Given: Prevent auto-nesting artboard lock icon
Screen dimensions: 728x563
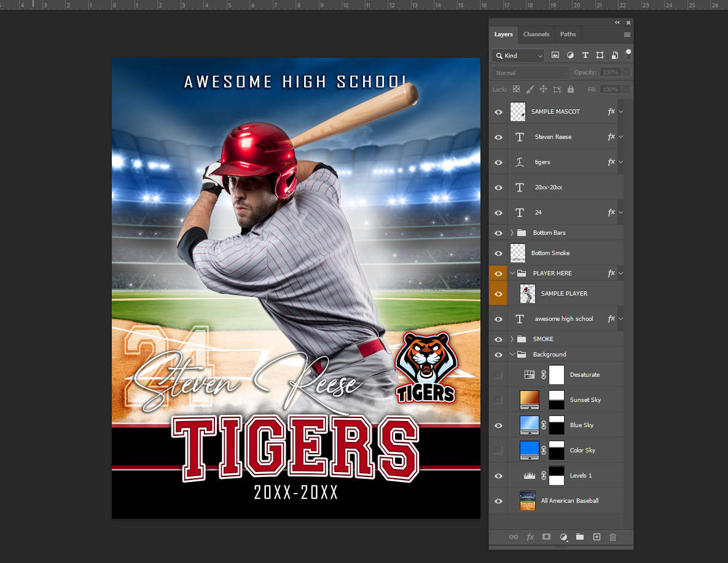Looking at the screenshot, I should [x=557, y=89].
